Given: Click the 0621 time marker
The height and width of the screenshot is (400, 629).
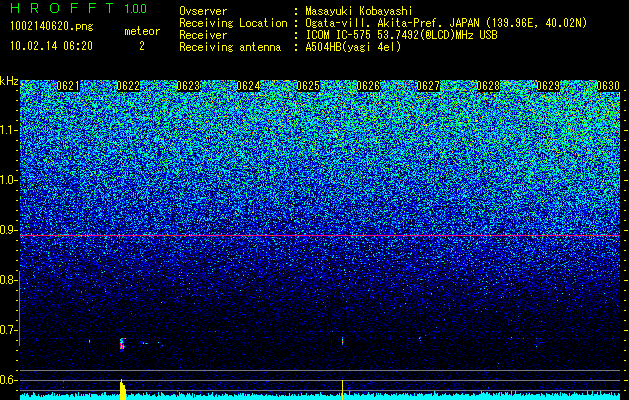Looking at the screenshot, I should pos(68,86).
